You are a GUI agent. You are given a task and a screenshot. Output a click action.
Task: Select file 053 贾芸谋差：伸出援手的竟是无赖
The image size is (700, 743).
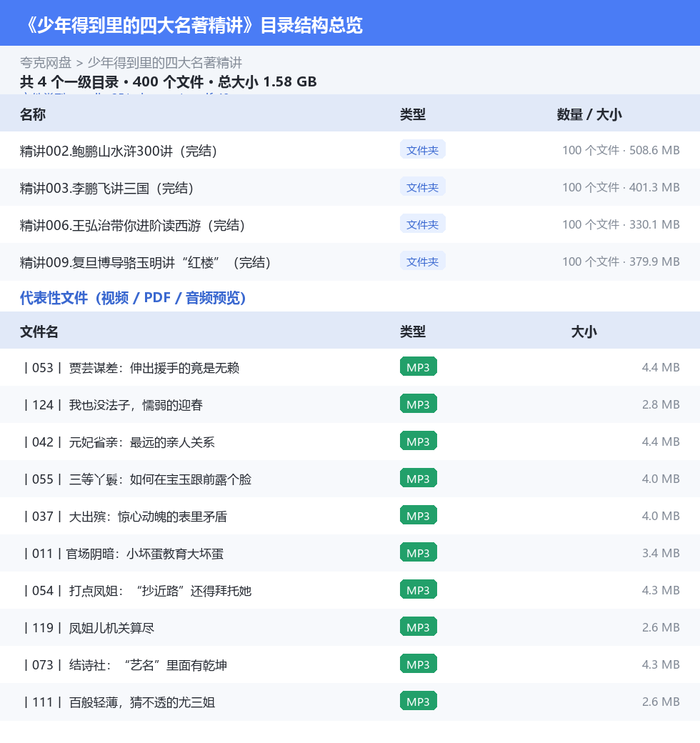[x=131, y=368]
